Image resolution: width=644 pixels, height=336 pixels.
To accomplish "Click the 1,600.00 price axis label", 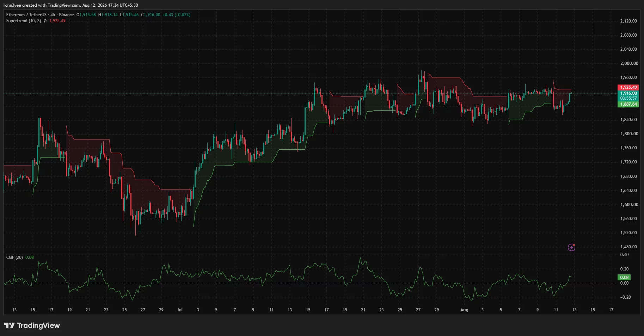I will tap(628, 205).
